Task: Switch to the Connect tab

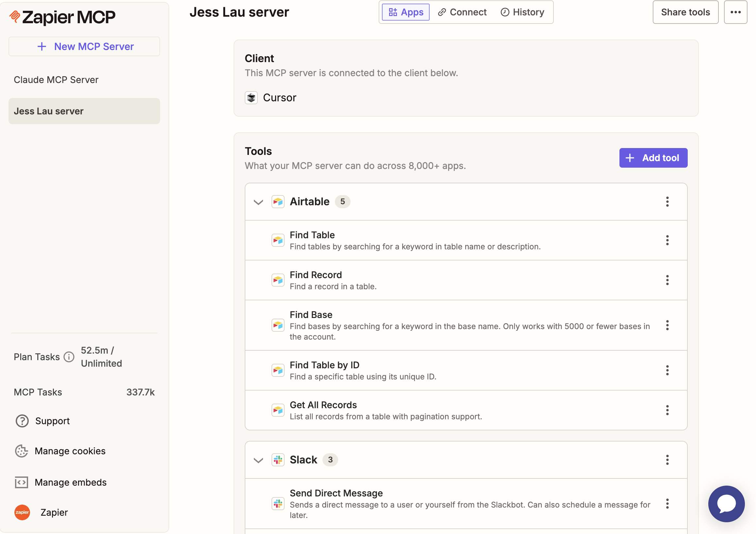Action: (462, 12)
